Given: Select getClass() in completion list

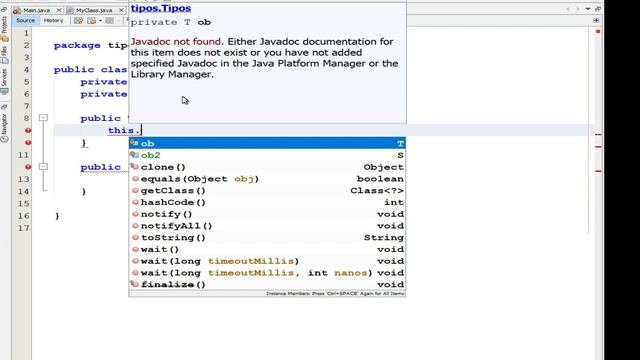Looking at the screenshot, I should 267,191.
